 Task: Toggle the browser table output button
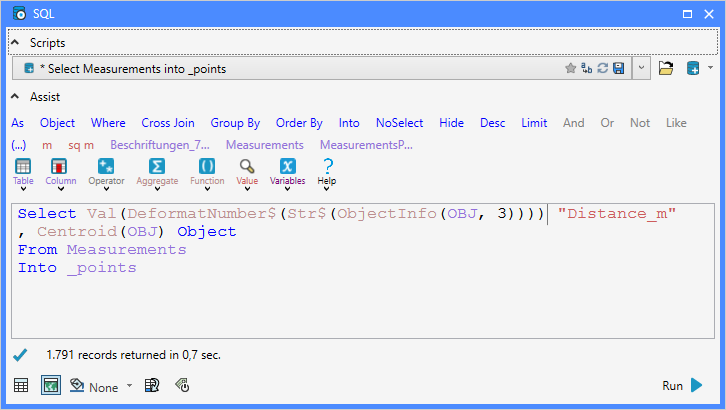tap(21, 385)
